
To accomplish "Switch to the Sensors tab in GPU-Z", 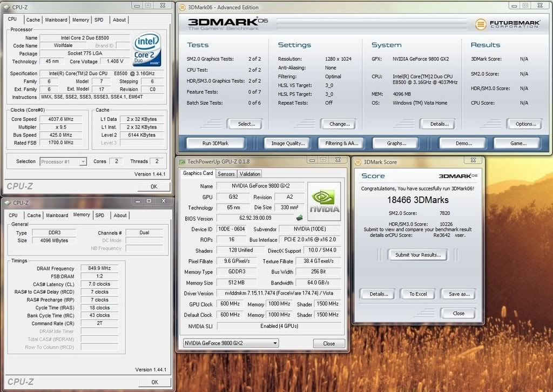I will coord(226,173).
